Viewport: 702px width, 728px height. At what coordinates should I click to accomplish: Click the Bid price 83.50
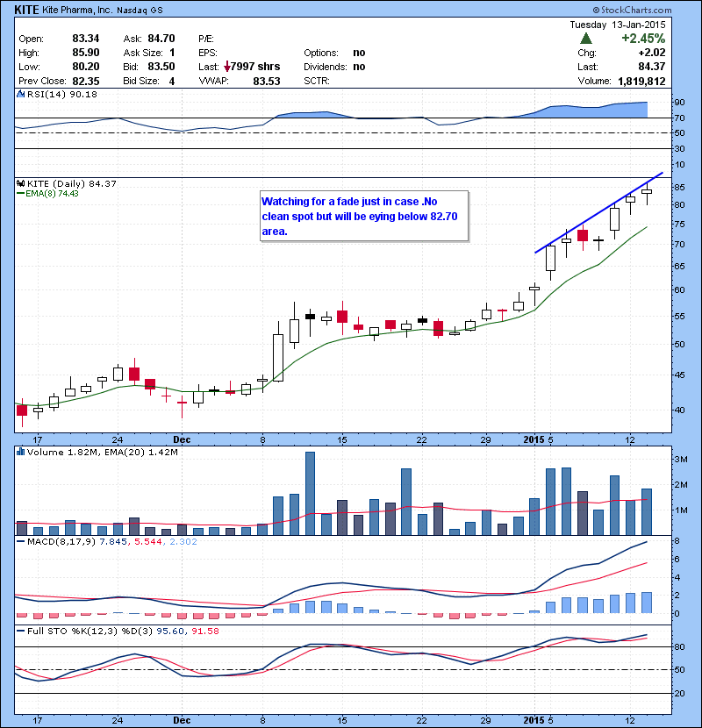pyautogui.click(x=161, y=67)
